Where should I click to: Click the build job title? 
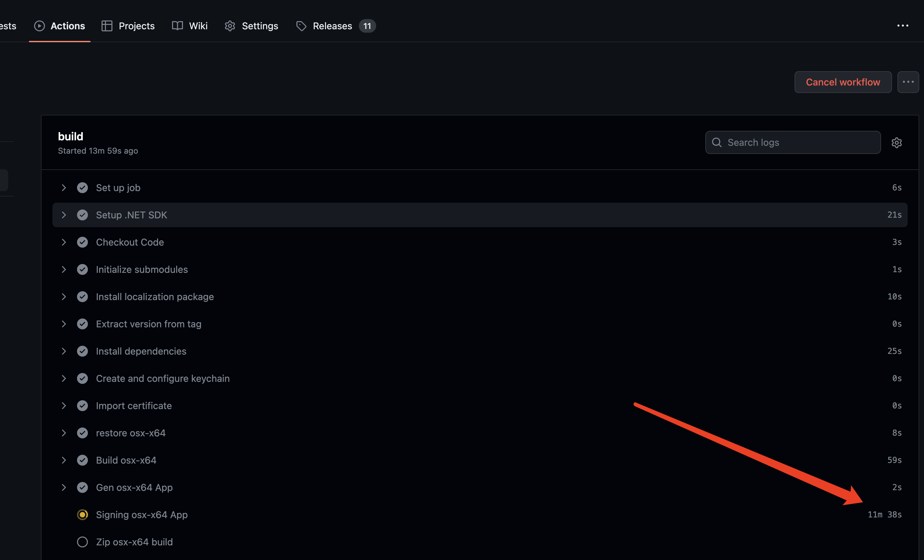click(x=71, y=136)
